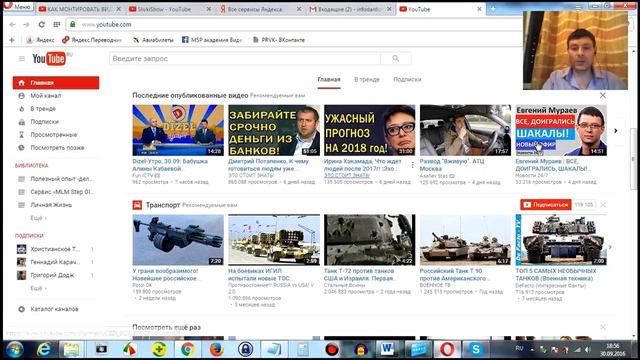
Task: Launch Internet Explorer from the taskbar
Action: click(x=44, y=349)
